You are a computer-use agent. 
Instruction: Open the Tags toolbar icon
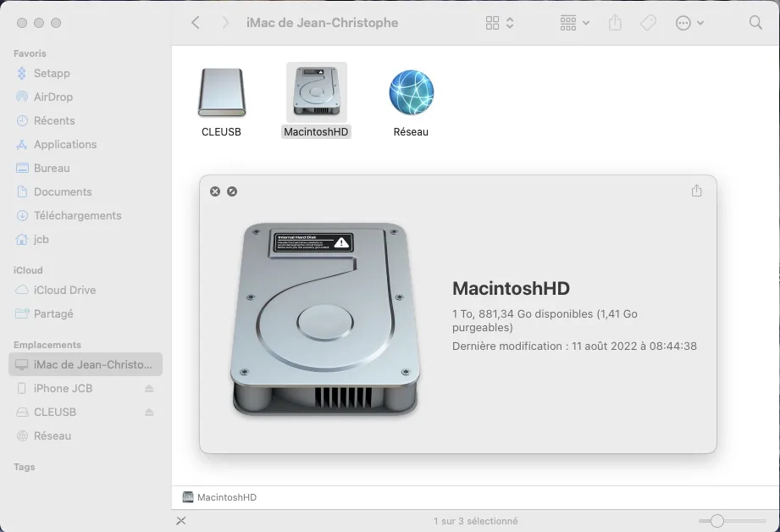pos(648,23)
